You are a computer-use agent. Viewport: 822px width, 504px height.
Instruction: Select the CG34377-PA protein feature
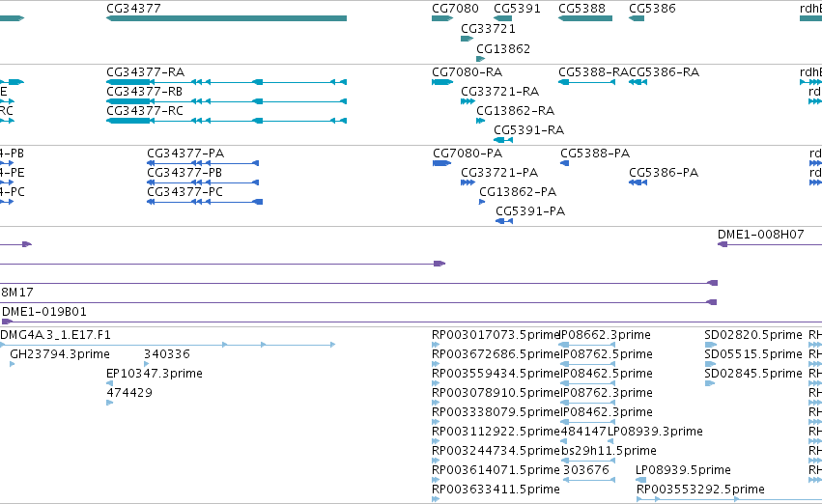203,163
